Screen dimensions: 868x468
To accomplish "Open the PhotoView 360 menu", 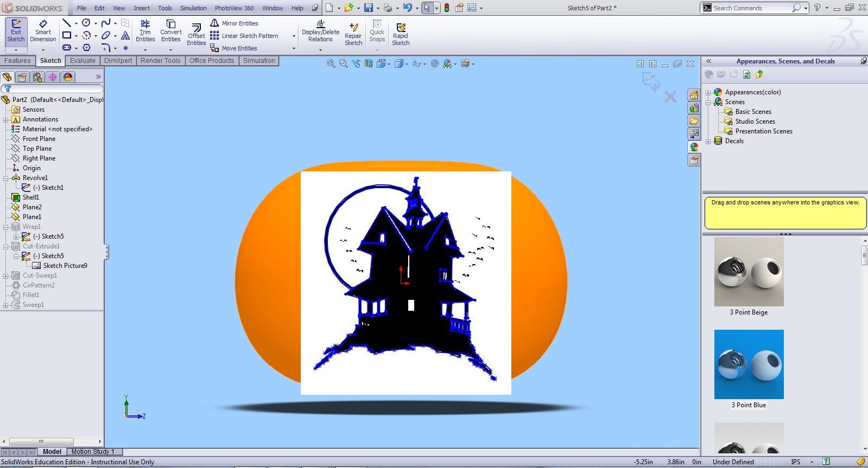I will point(234,8).
